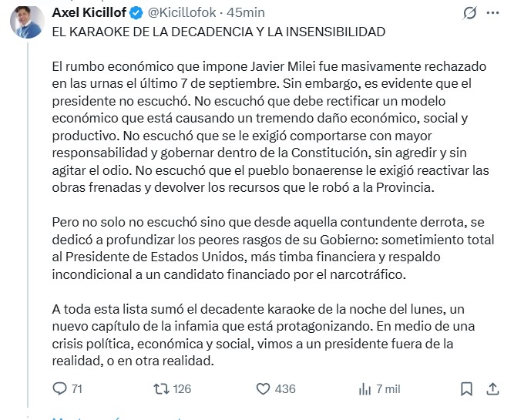The width and height of the screenshot is (514, 420).
Task: Like the tweet with the heart icon
Action: [x=263, y=388]
